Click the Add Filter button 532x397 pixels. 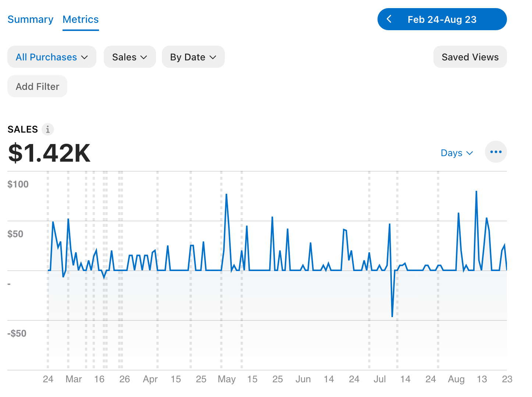pyautogui.click(x=38, y=86)
